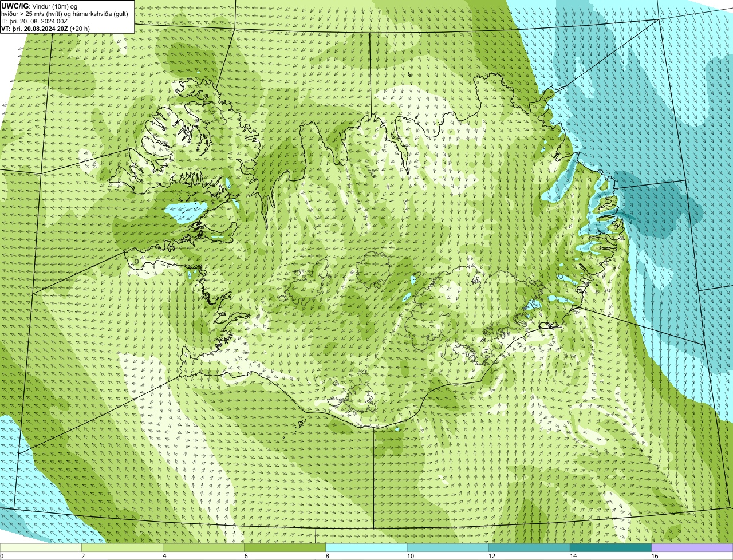This screenshot has width=733, height=560.
Task: Click the 'IT: þri. 20. 08. 2024 00Z' line
Action: tap(35, 21)
